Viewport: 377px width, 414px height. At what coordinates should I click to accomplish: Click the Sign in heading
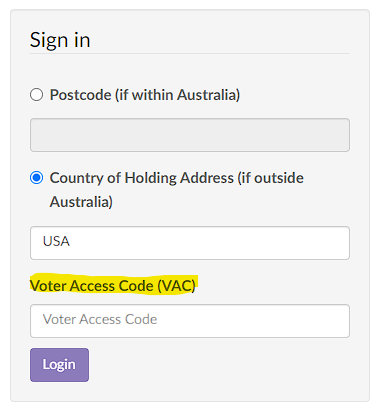pos(60,40)
